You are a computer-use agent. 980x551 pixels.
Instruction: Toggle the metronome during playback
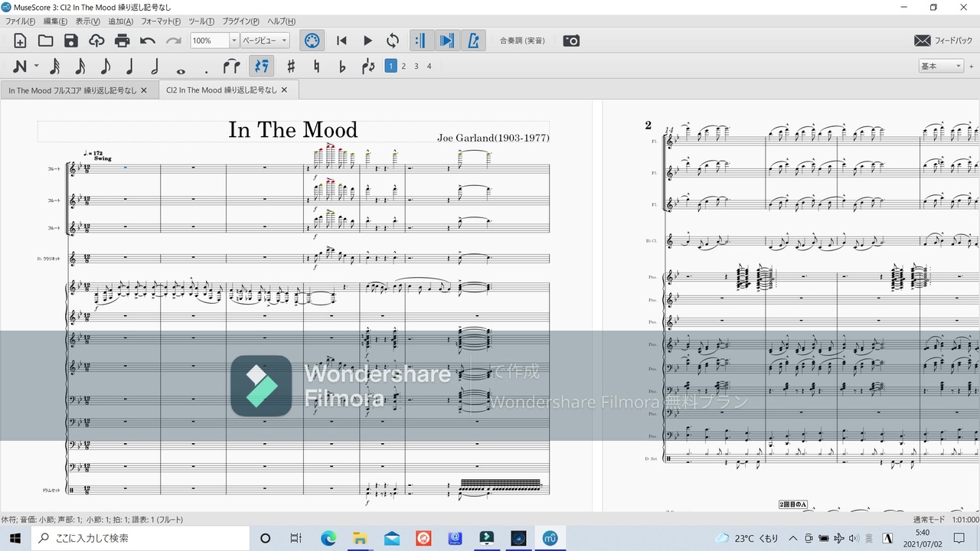(473, 41)
